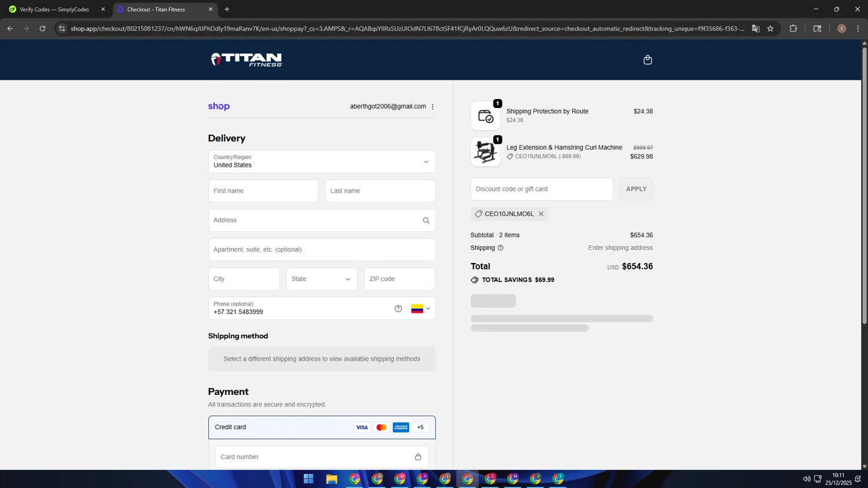Open the Chrome three-dot menu
This screenshot has height=488, width=868.
[858, 28]
